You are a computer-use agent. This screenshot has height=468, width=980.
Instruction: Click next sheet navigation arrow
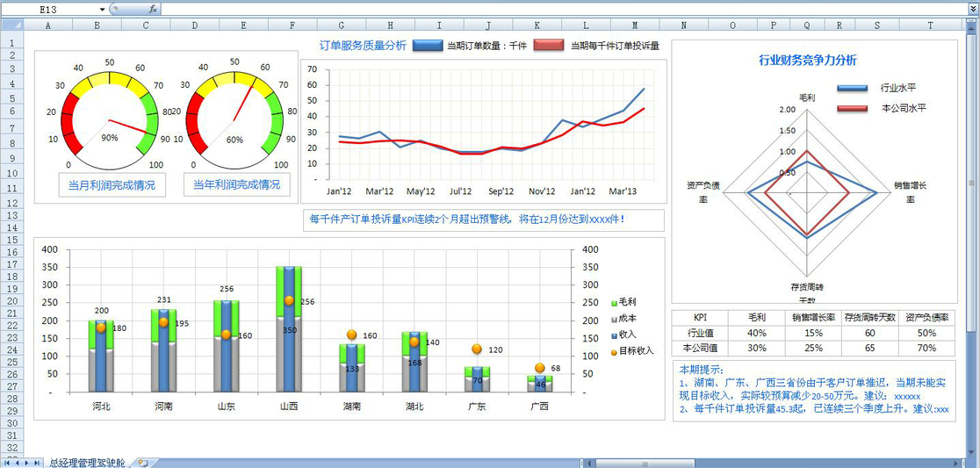coord(25,463)
